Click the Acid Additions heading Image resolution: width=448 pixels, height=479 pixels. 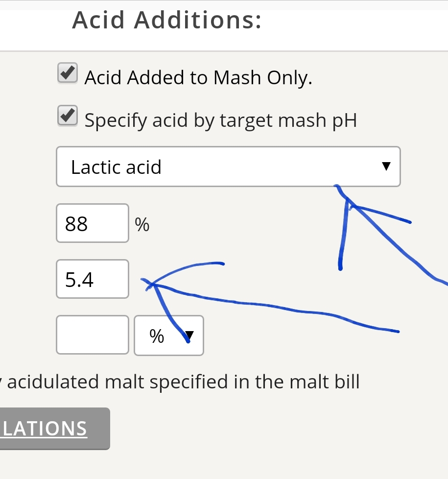coord(167,20)
